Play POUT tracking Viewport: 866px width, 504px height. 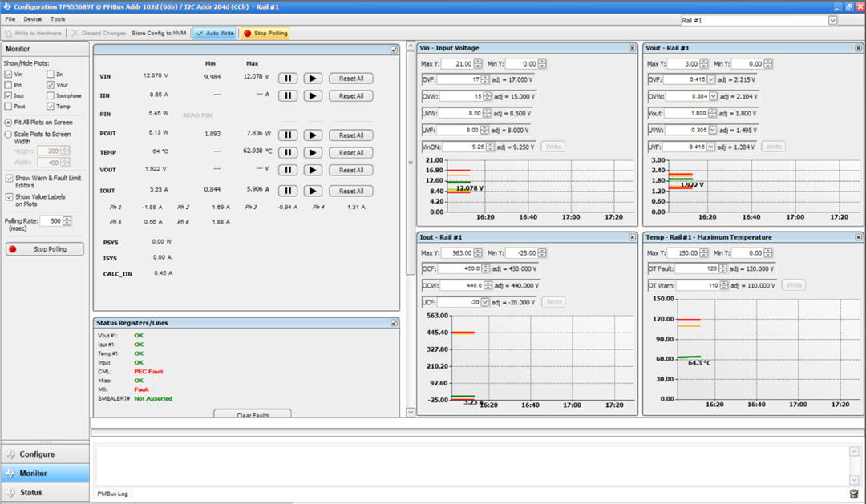coord(313,135)
